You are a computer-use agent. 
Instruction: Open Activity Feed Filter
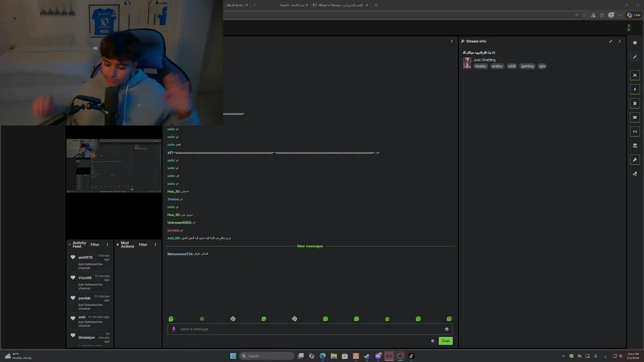pos(95,245)
